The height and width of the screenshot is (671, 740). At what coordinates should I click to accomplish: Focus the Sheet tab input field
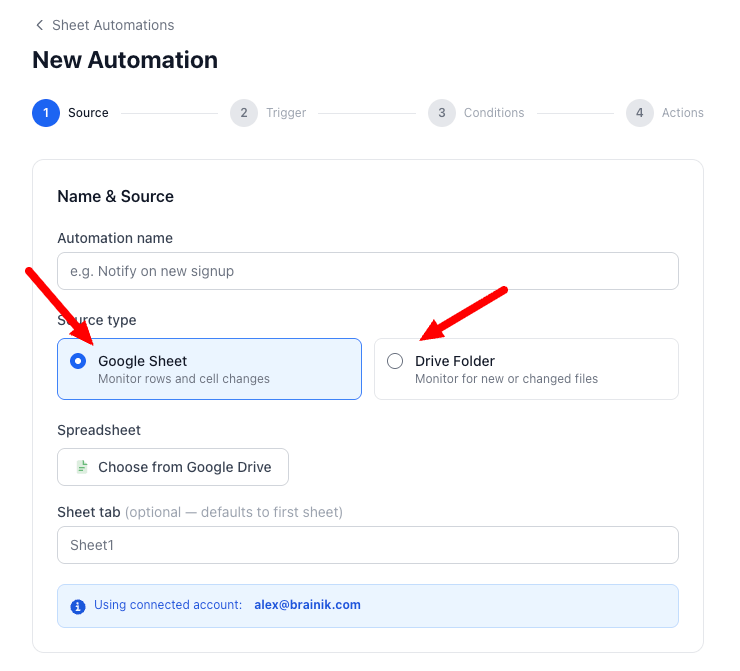pyautogui.click(x=368, y=545)
